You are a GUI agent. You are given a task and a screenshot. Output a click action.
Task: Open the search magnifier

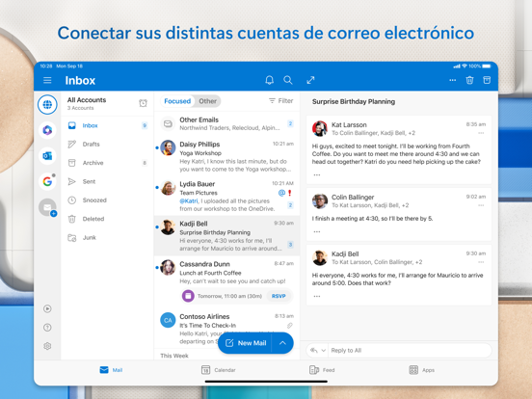(288, 80)
